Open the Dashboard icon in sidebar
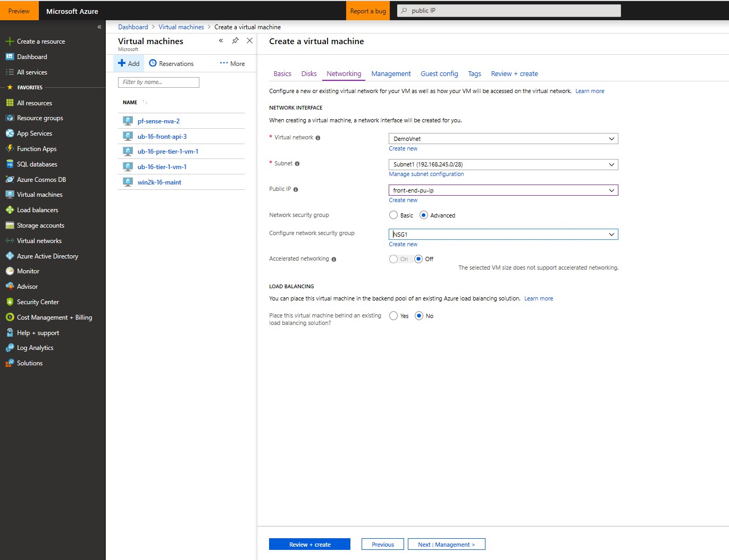 (x=10, y=57)
